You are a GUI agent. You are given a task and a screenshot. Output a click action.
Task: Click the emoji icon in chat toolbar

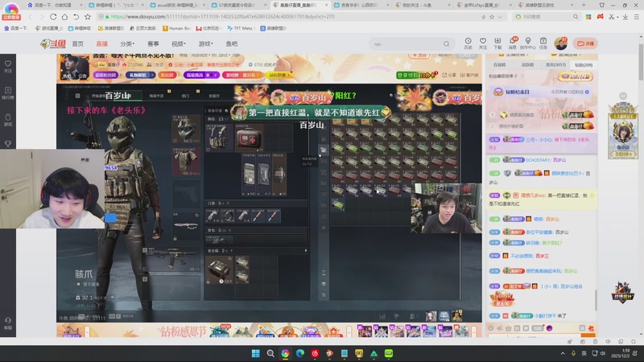[x=491, y=328]
